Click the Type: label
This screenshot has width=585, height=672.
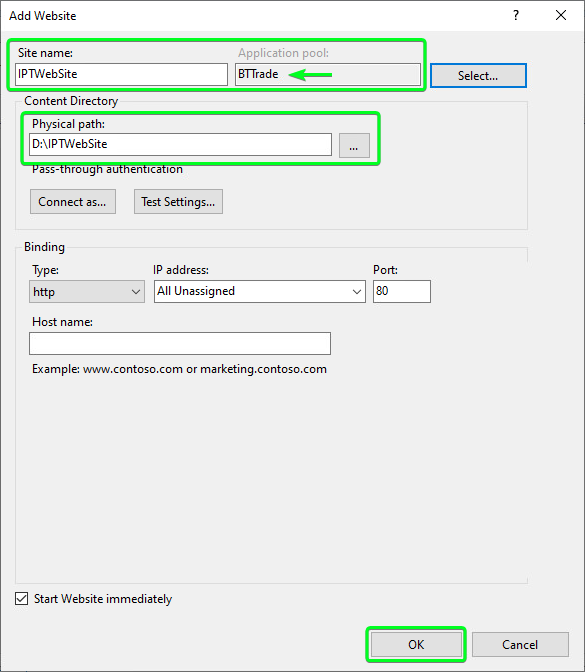(x=45, y=270)
